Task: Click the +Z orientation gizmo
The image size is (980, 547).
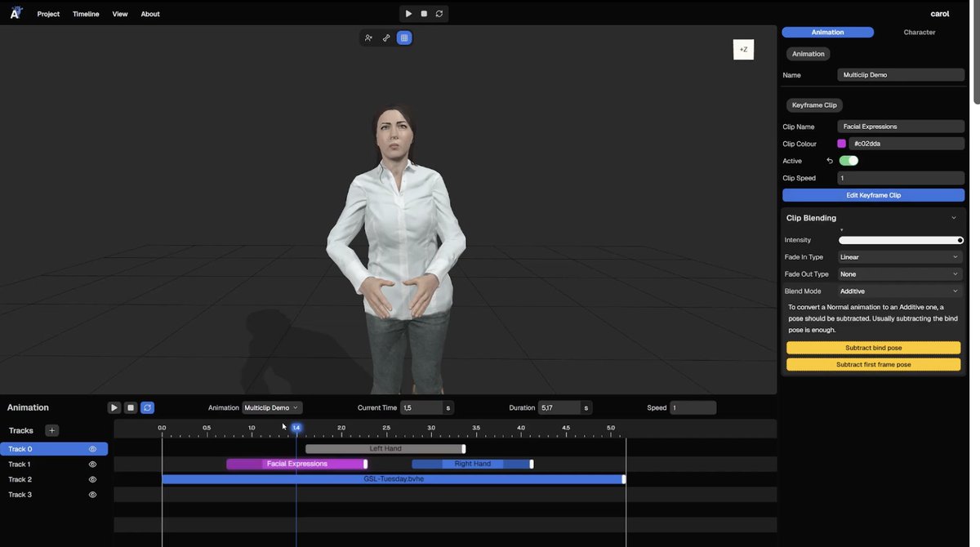Action: (x=743, y=50)
